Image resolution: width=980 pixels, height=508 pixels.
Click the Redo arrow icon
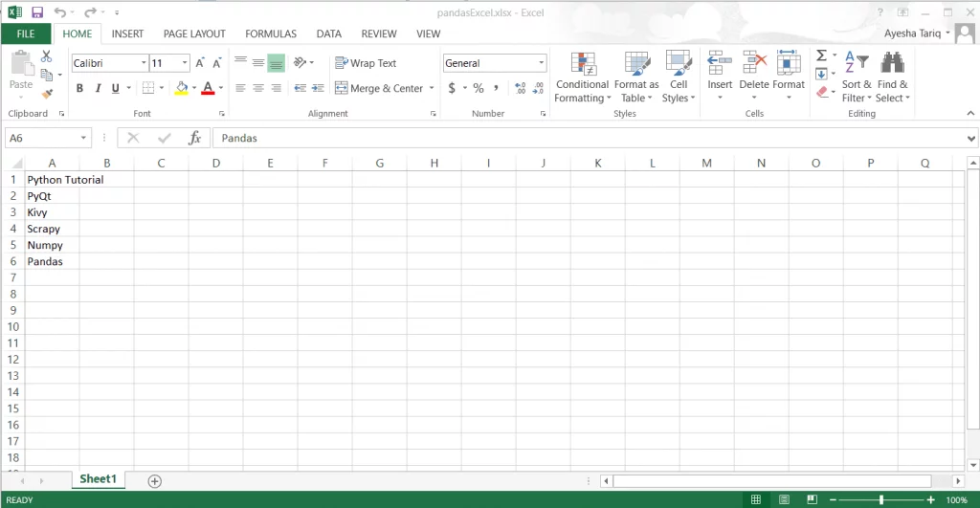coord(91,11)
